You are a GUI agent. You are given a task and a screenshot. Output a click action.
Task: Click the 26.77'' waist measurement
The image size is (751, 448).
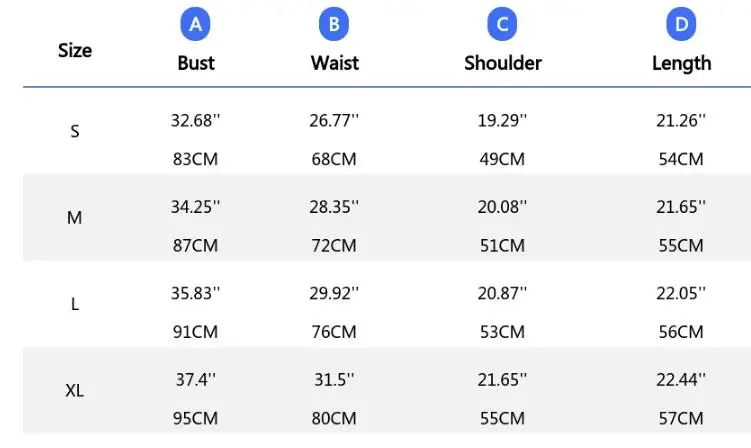(x=334, y=120)
